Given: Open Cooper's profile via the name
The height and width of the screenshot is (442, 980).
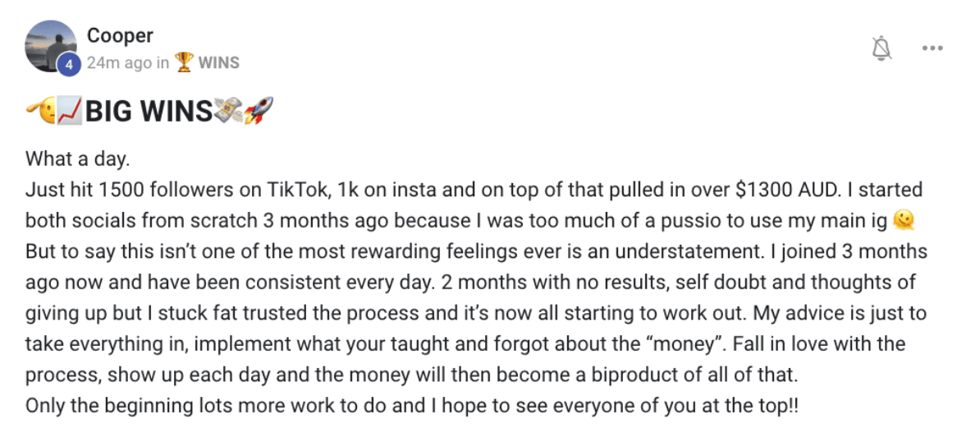Looking at the screenshot, I should click(x=120, y=35).
